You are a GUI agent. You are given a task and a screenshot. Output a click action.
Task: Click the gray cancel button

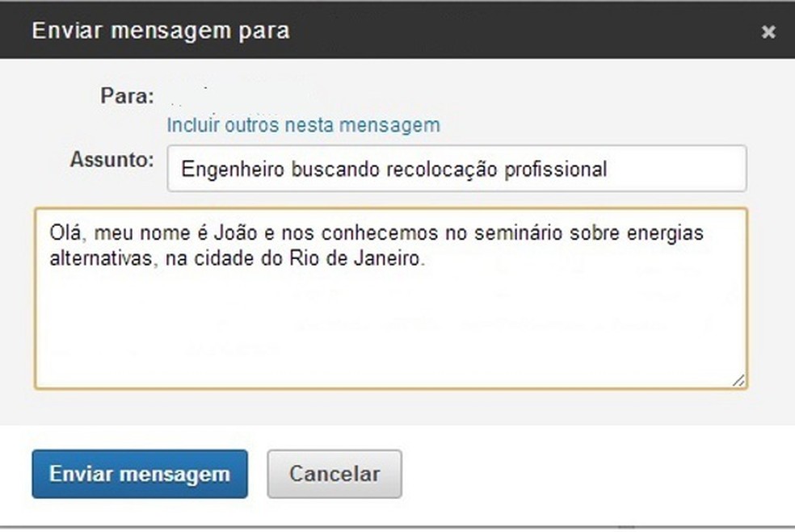334,474
